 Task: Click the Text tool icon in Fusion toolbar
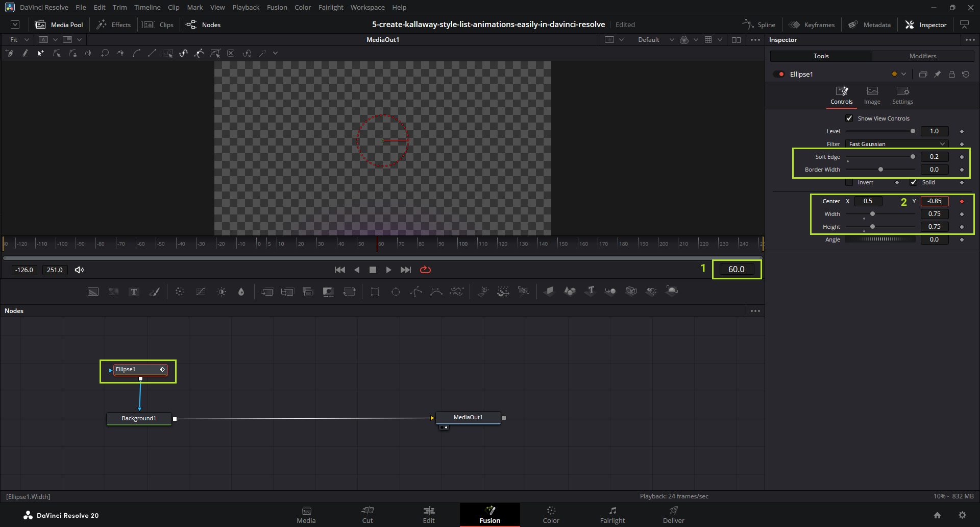(134, 292)
